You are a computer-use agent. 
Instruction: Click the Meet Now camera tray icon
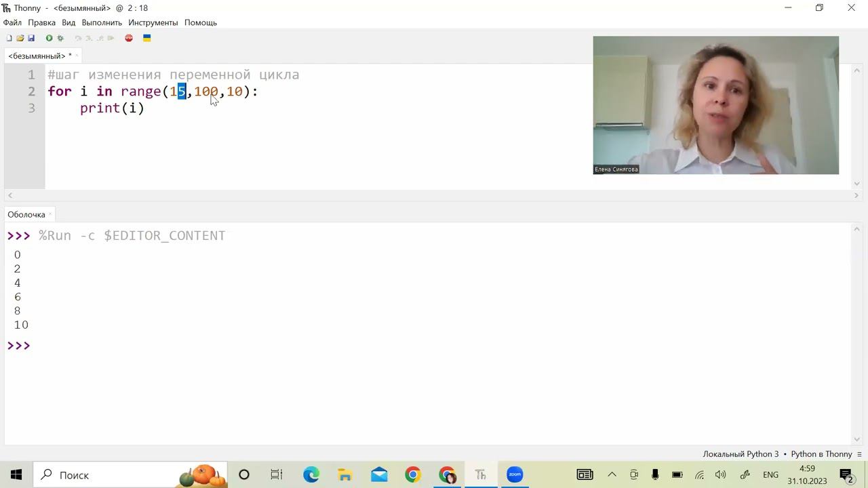pyautogui.click(x=634, y=474)
